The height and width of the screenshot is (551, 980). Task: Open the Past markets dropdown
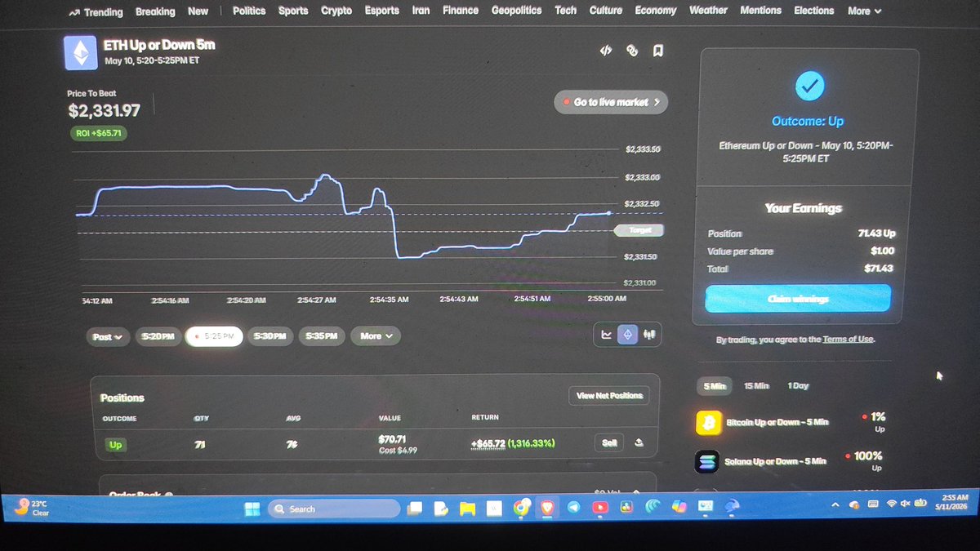[108, 336]
